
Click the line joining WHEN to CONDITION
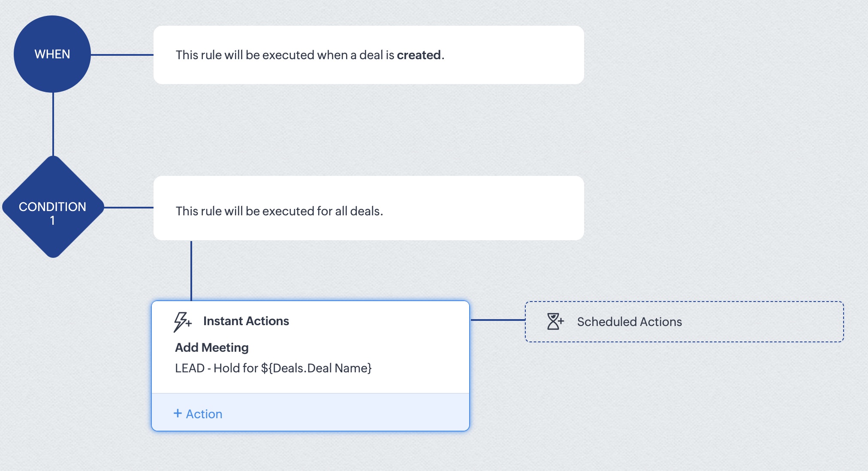(x=53, y=124)
